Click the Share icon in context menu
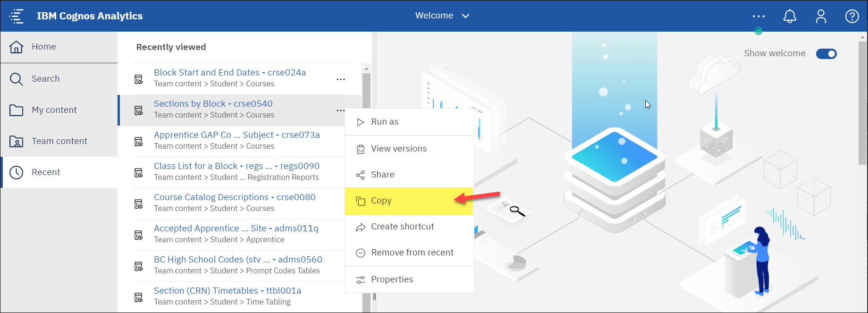The width and height of the screenshot is (868, 313). (361, 175)
